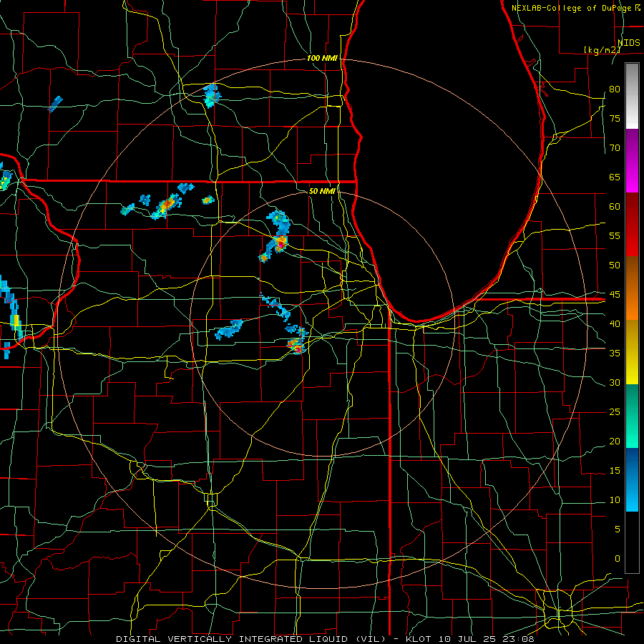The image size is (644, 644).
Task: Click legend value 0 on scale
Action: click(618, 559)
